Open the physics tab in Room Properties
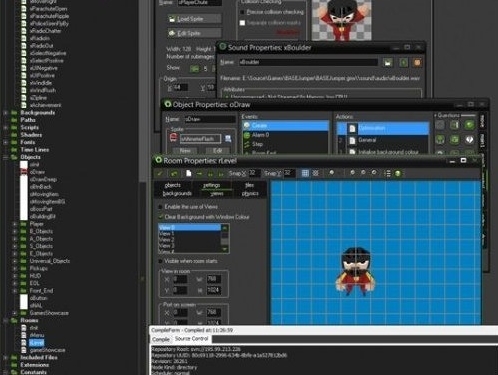The height and width of the screenshot is (375, 498). [250, 193]
